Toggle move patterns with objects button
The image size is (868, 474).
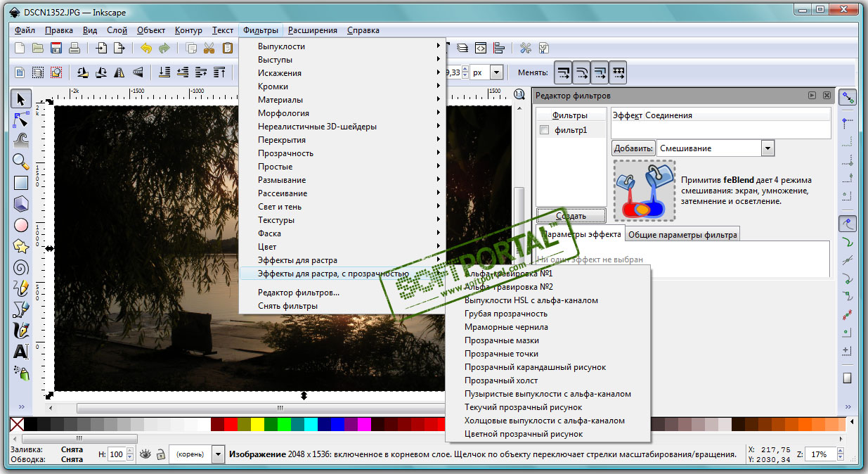[x=618, y=72]
